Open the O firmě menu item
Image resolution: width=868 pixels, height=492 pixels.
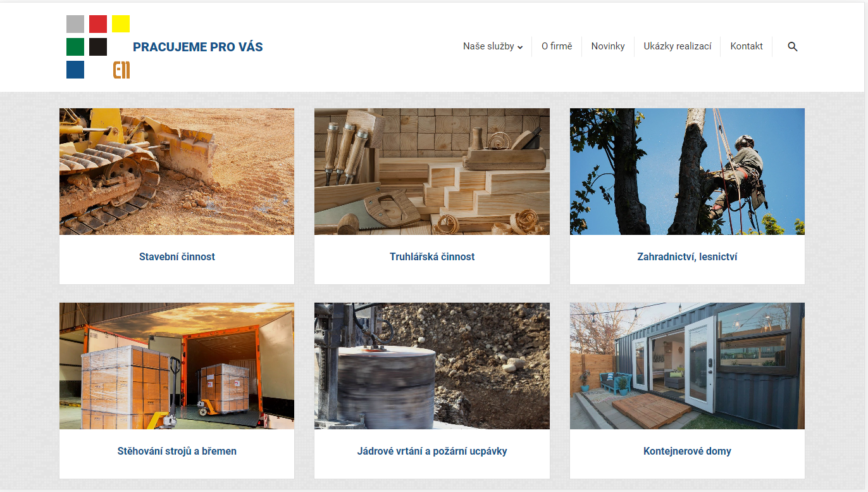[x=557, y=46]
